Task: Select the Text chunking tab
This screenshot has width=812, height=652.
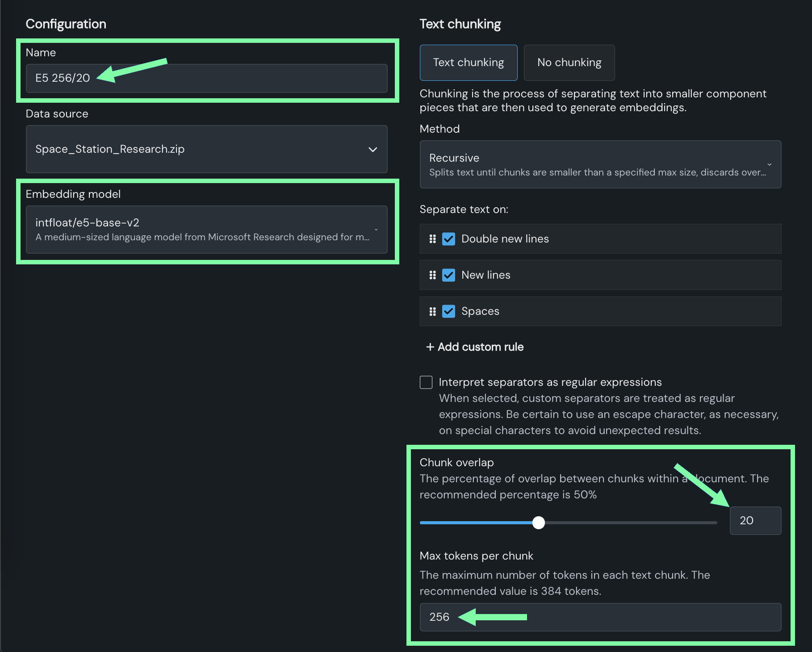Action: click(x=468, y=63)
